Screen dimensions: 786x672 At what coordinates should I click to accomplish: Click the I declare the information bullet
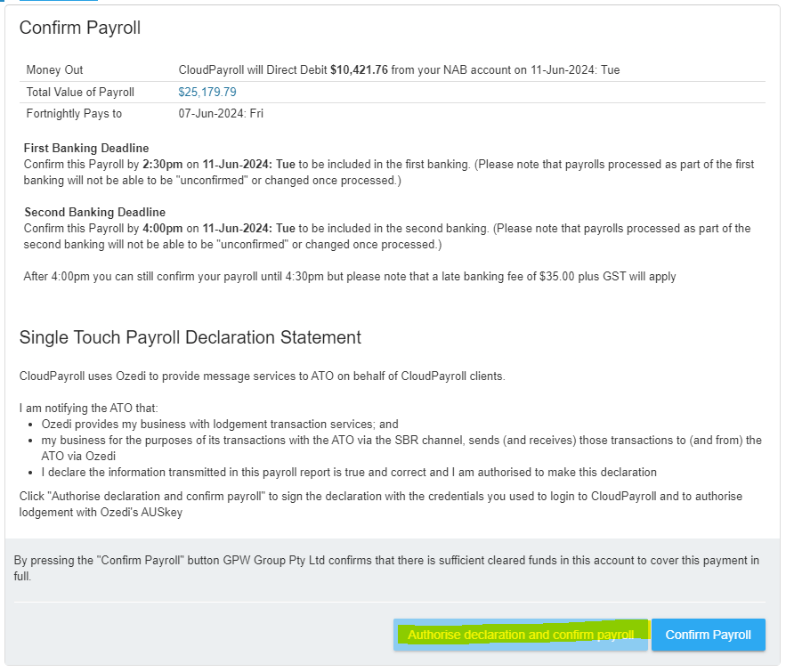349,473
